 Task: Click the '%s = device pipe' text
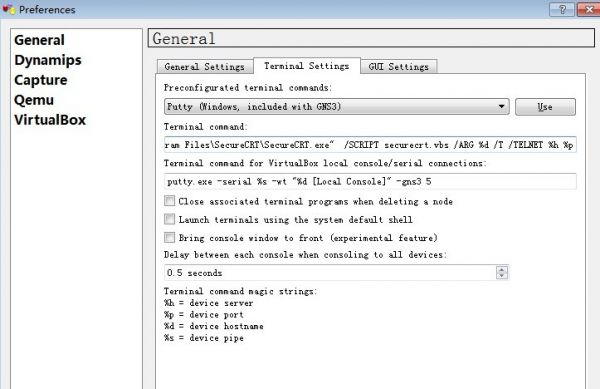click(204, 338)
